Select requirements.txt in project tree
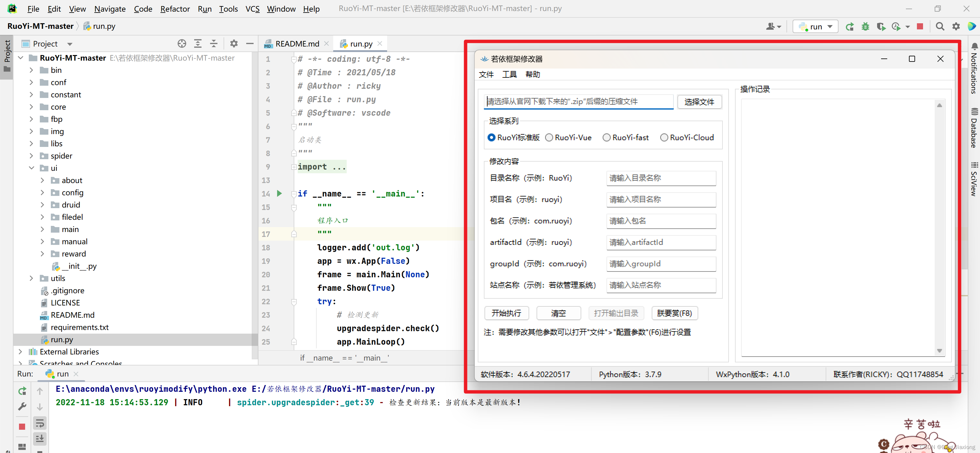Screen dimensions: 980x453 tap(80, 327)
